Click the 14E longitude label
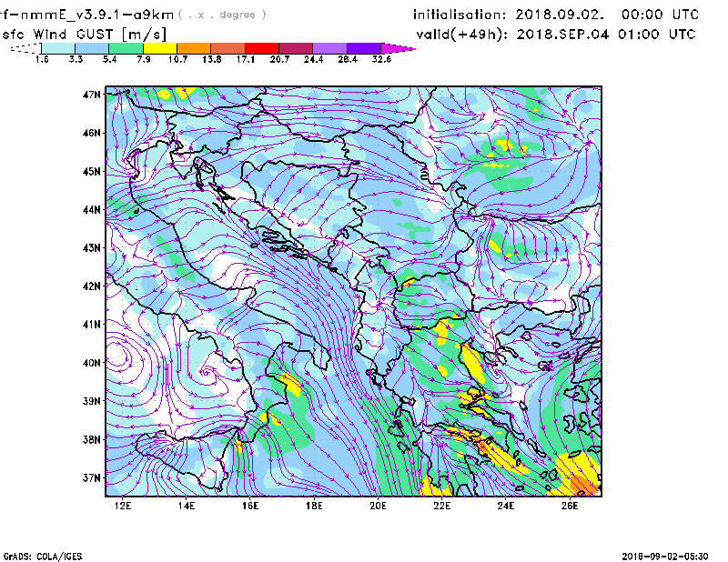 [x=187, y=506]
